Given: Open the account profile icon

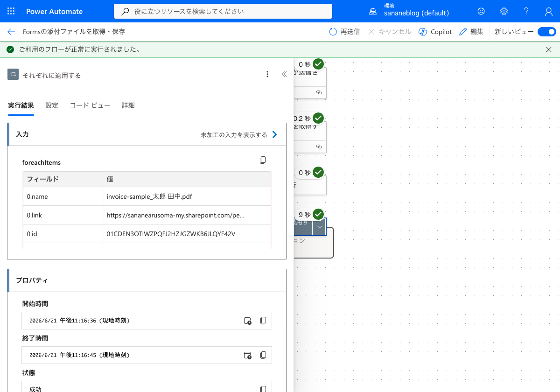Looking at the screenshot, I should point(549,11).
